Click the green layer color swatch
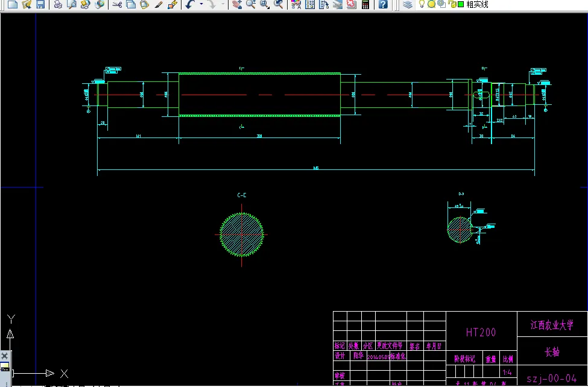Screen dimensions: 588x387 [x=461, y=4]
